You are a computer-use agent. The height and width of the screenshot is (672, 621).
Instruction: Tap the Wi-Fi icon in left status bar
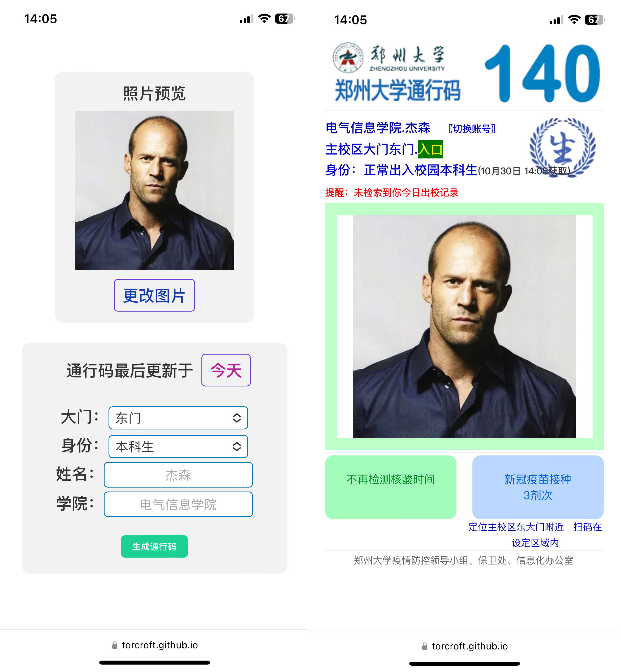click(265, 19)
